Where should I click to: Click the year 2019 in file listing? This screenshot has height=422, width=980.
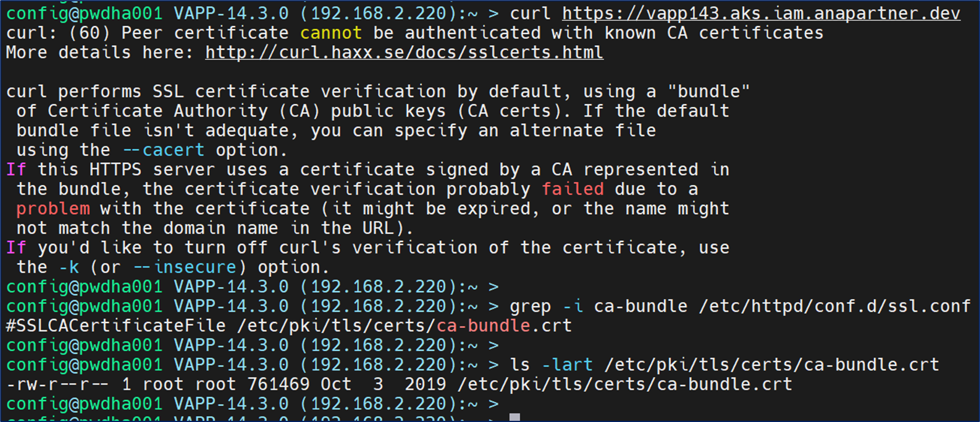[425, 384]
